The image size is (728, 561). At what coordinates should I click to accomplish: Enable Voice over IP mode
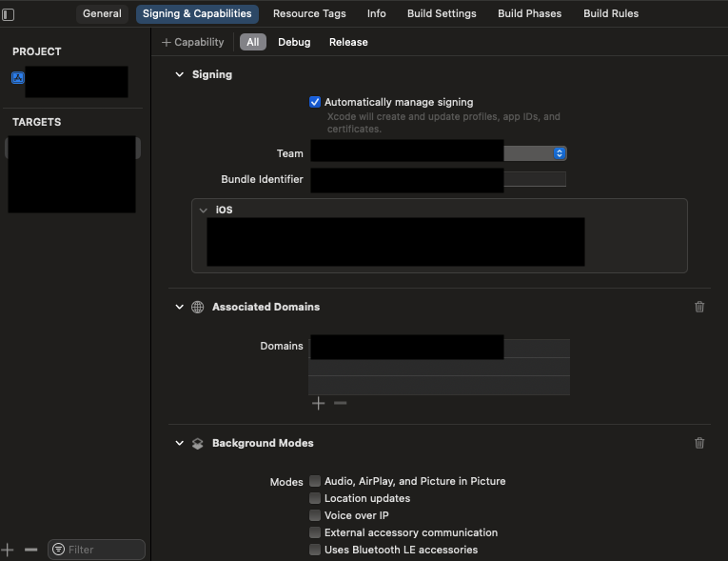pyautogui.click(x=315, y=515)
